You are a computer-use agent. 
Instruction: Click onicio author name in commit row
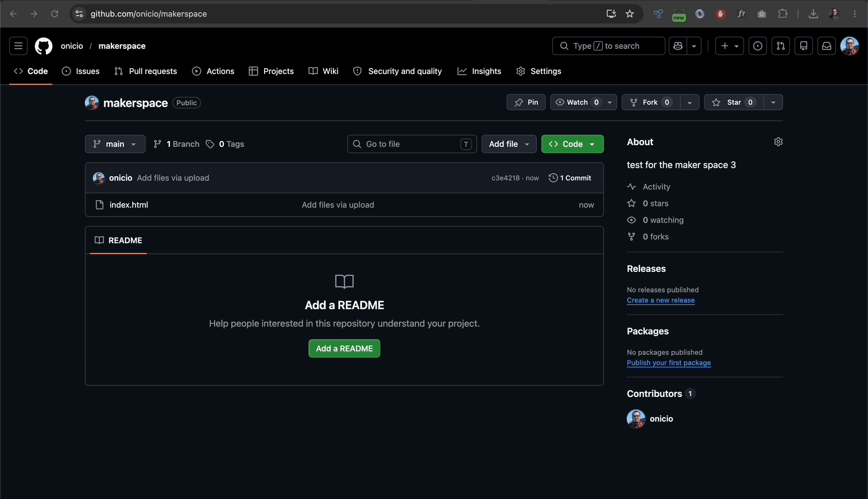tap(121, 178)
